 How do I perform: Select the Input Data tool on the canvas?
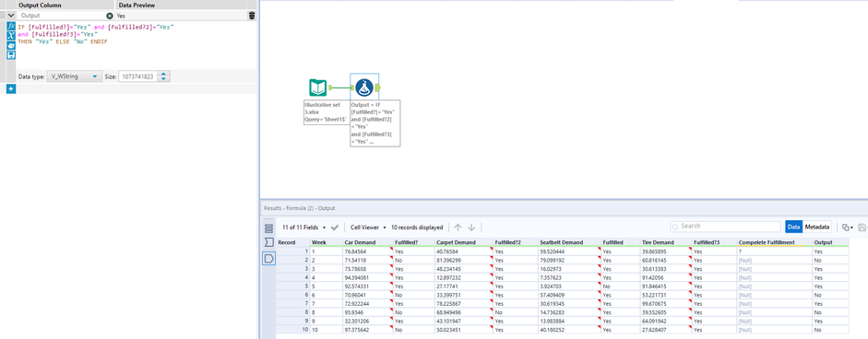[317, 88]
